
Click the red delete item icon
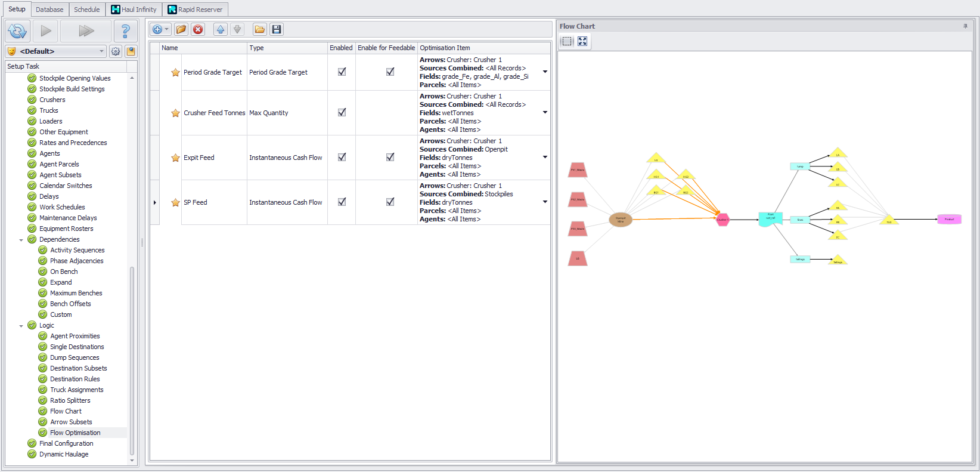[x=198, y=29]
